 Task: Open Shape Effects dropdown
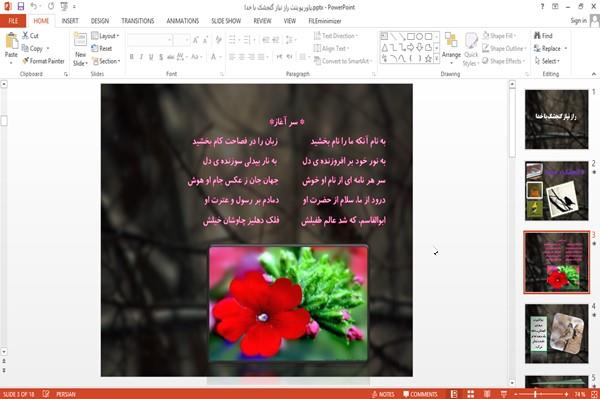504,61
